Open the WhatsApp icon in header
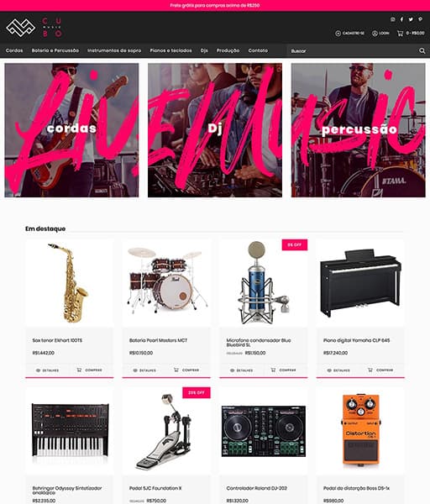Screen dimensions: 430x504 (x=393, y=19)
